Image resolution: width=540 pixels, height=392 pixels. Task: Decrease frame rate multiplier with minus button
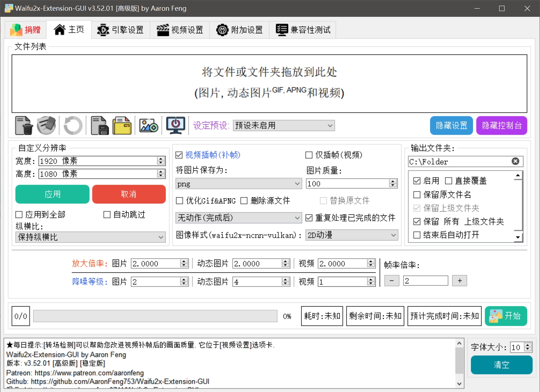(392, 281)
